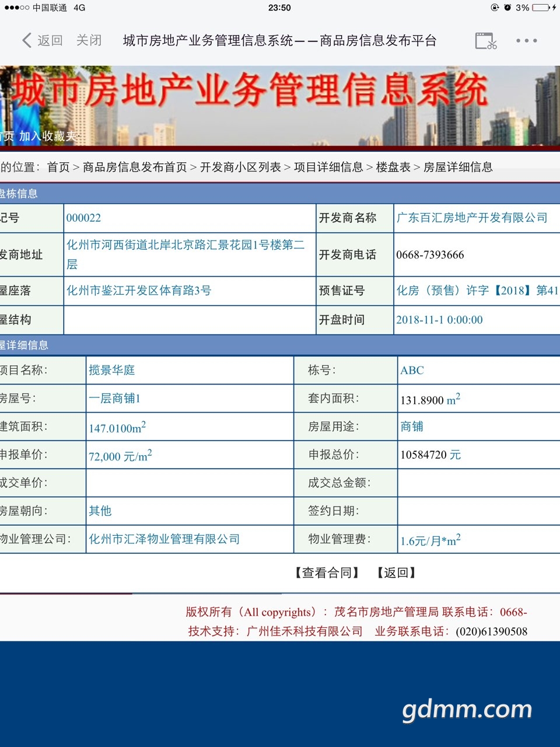This screenshot has width=560, height=747.
Task: Click 加入收藏夹 in the banner
Action: [x=47, y=136]
